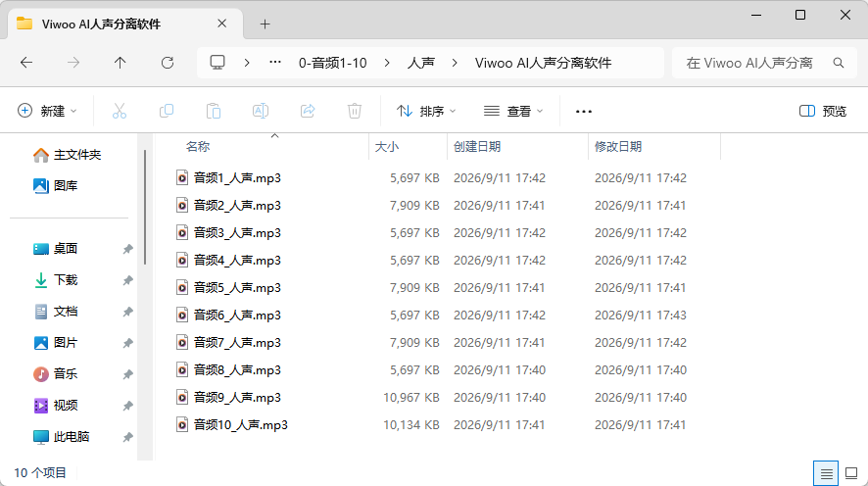Expand chevron after 0-音频1-10 in path
The height and width of the screenshot is (486, 868).
(387, 63)
